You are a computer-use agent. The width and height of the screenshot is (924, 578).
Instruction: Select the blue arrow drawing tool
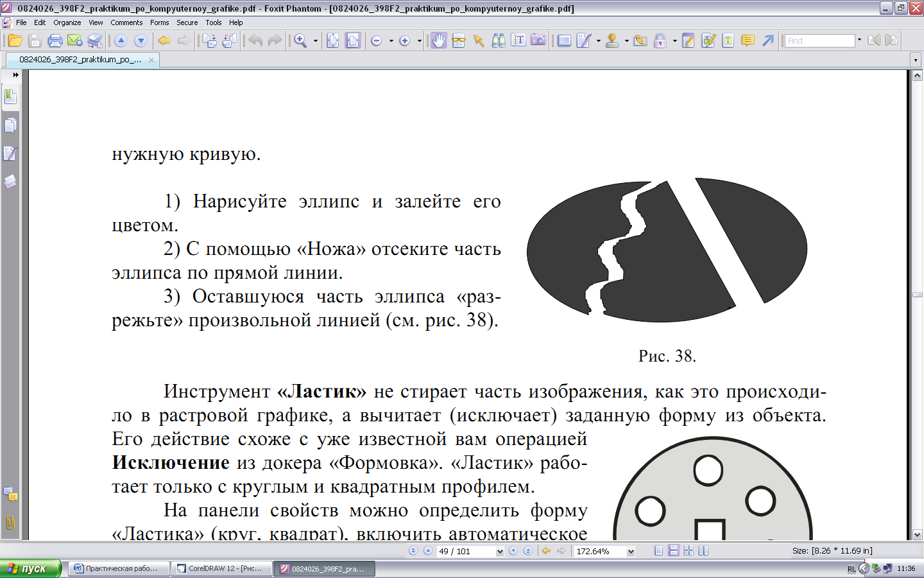pyautogui.click(x=768, y=40)
